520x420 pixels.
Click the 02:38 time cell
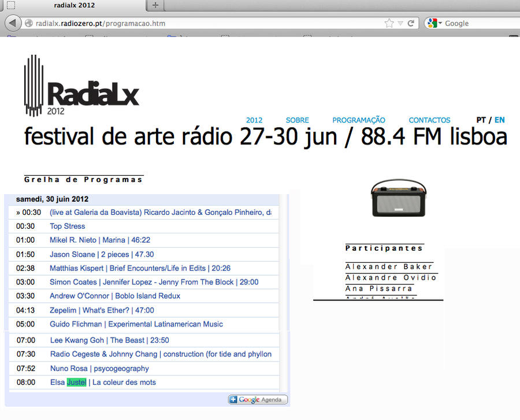[x=25, y=268]
